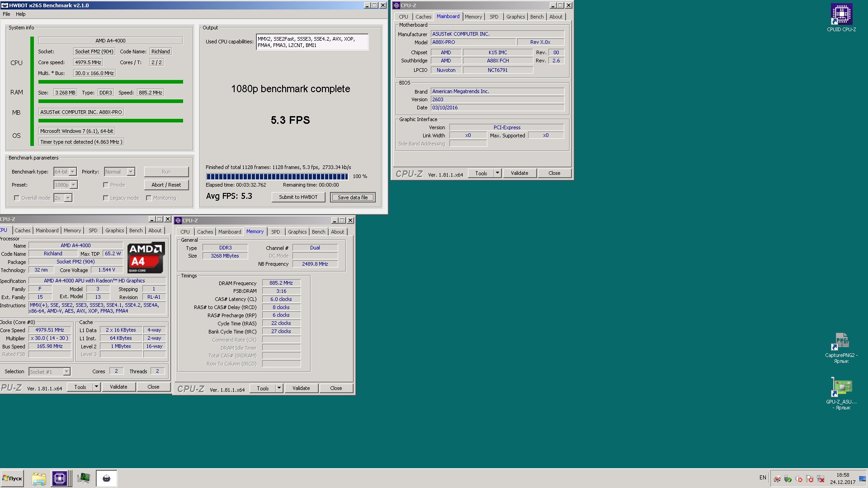868x488 pixels.
Task: Toggle the Legacy mode checkbox
Action: click(106, 198)
